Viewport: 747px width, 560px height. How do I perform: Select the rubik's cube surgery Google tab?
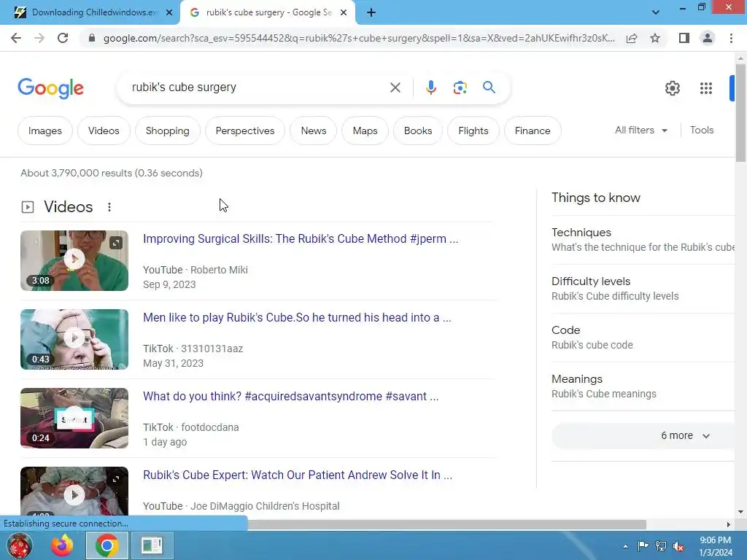click(x=268, y=12)
